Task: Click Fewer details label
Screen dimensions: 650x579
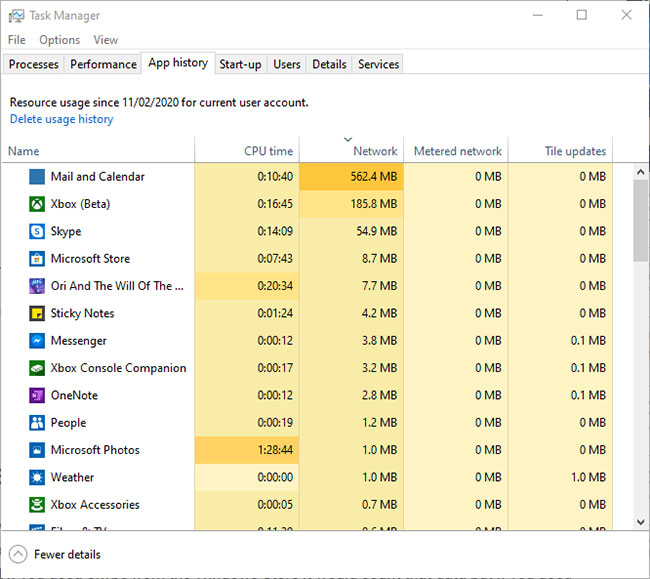Action: tap(67, 555)
